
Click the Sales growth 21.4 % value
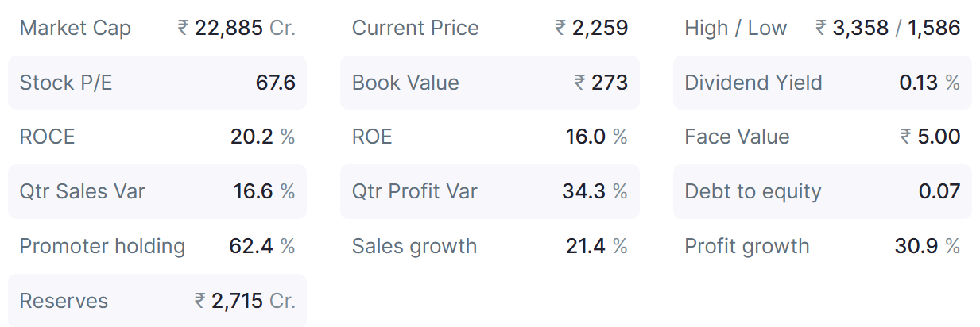(597, 246)
